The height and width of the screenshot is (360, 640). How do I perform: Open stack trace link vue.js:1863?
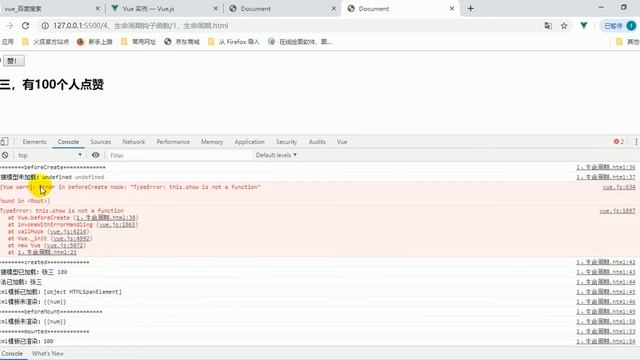coord(117,224)
